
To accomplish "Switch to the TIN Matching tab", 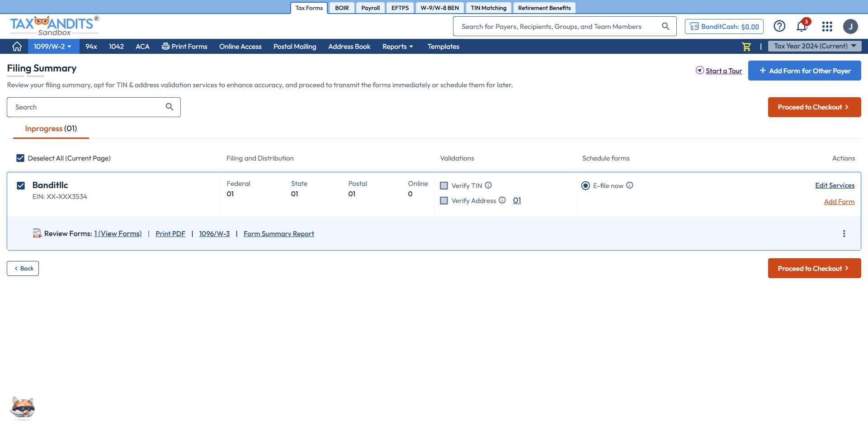I will pyautogui.click(x=488, y=8).
